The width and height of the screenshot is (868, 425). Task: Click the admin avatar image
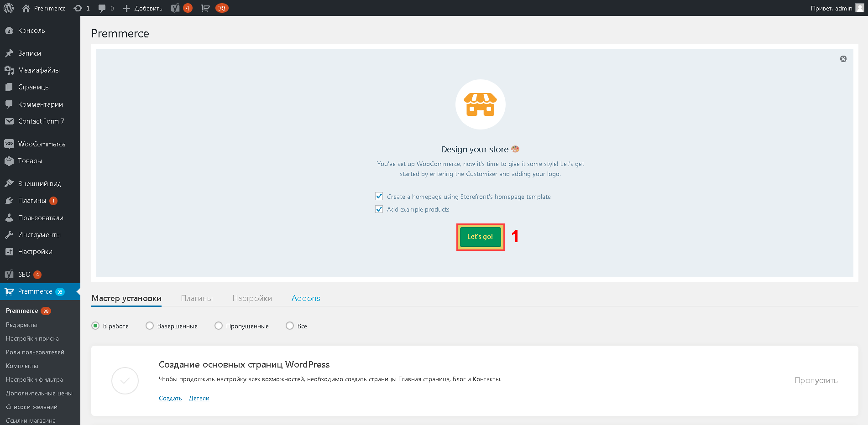(859, 8)
